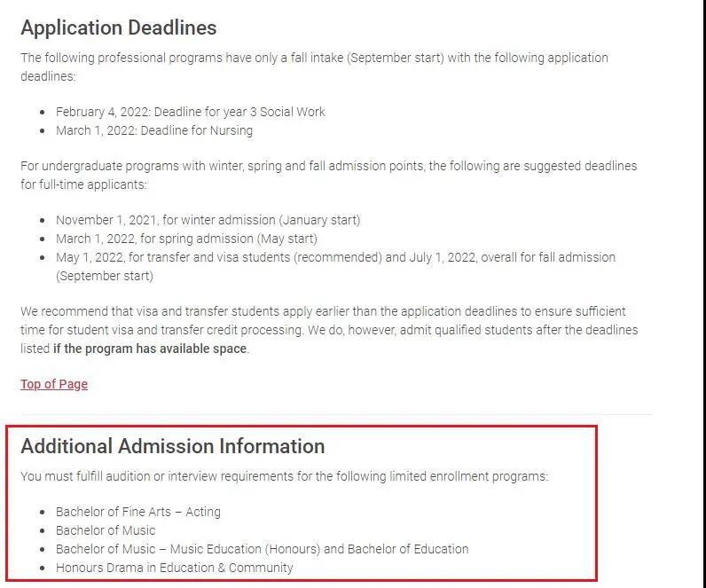Select the year 3 Social Work deadline item
Viewport: 706px width, 588px height.
pos(190,112)
